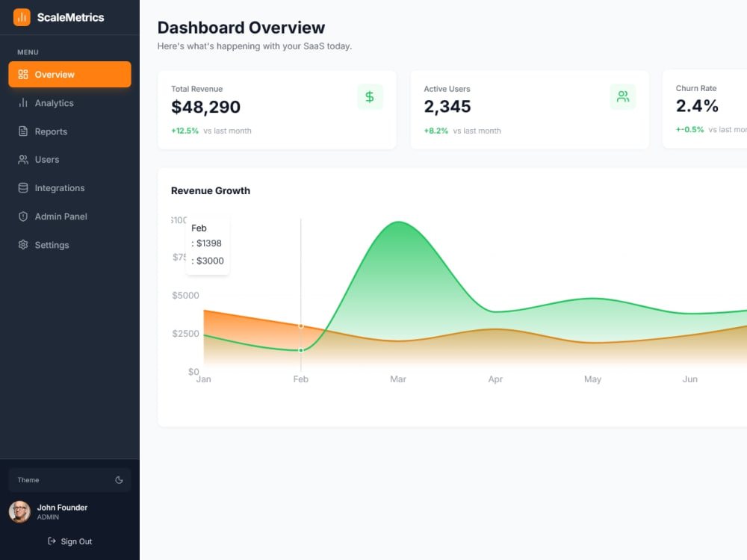Click the +12.5% revenue change
747x560 pixels.
(185, 131)
